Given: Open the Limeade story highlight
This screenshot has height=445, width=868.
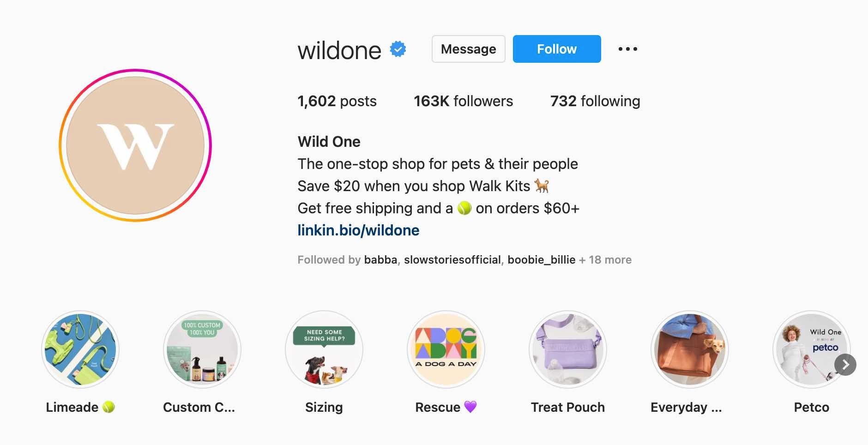Looking at the screenshot, I should tap(80, 349).
